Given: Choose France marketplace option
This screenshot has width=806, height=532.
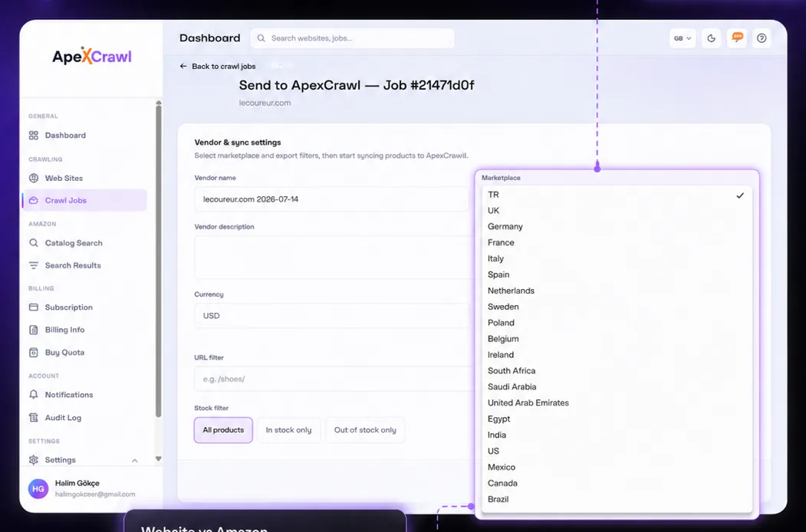Looking at the screenshot, I should pos(616,242).
